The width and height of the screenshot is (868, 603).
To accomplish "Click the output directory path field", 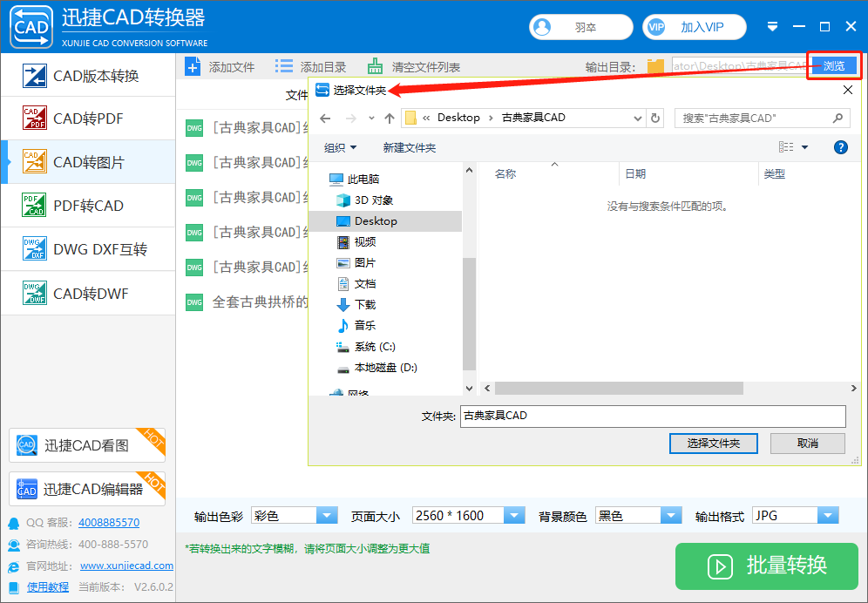I will pos(739,66).
